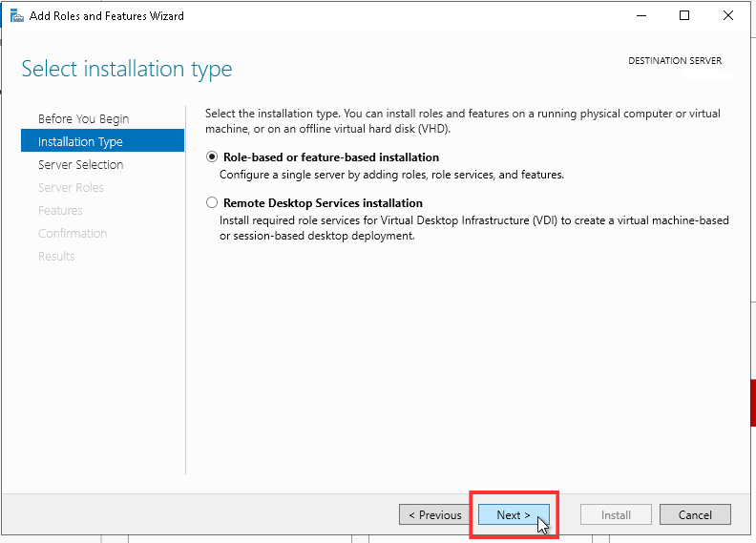This screenshot has width=756, height=543.
Task: Click the Confirmation step in sidebar
Action: tap(73, 233)
